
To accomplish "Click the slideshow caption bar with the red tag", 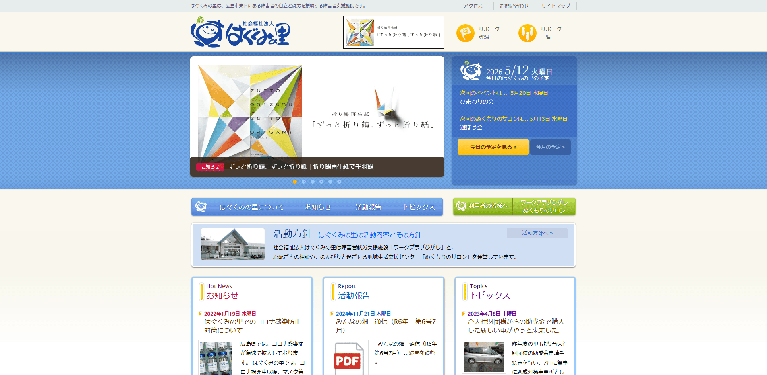I will (317, 167).
